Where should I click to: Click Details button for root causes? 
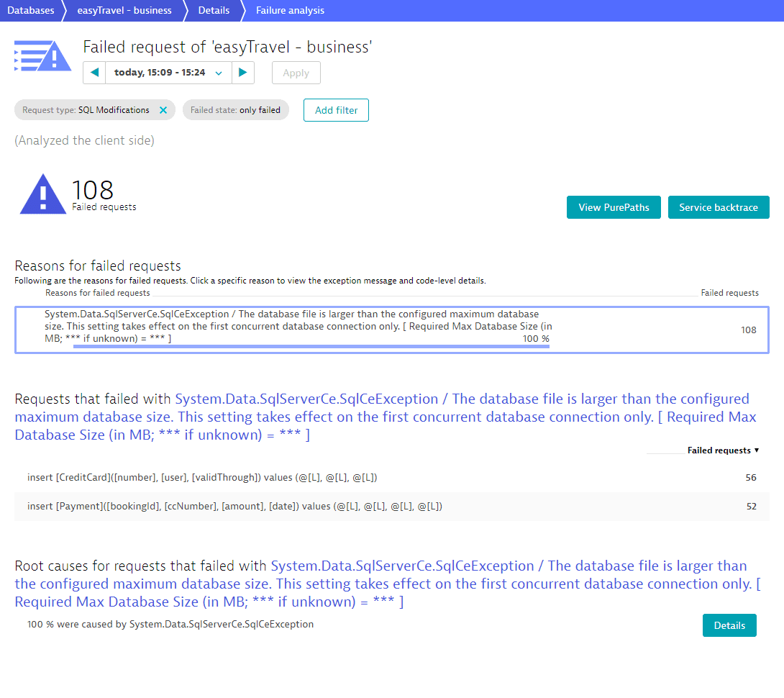tap(729, 625)
